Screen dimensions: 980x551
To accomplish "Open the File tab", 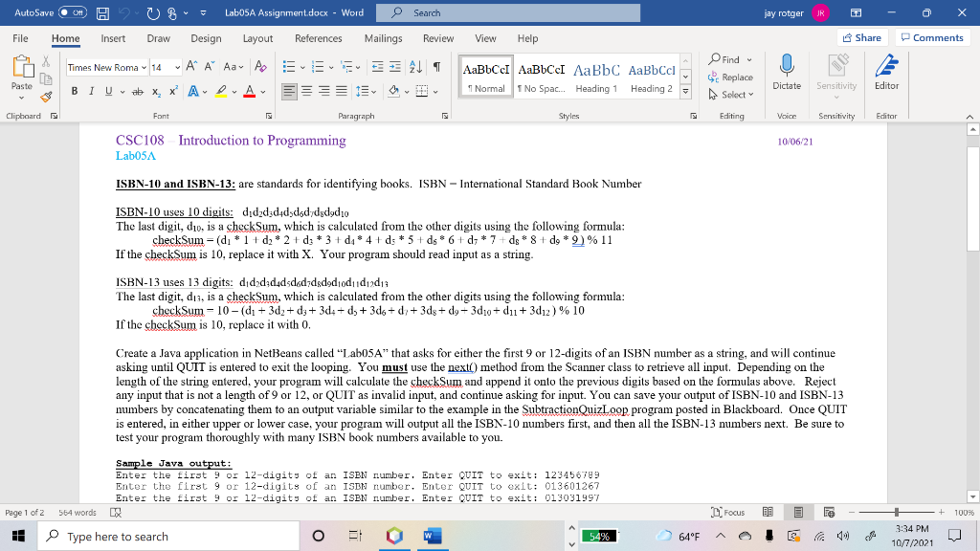I will coord(20,38).
